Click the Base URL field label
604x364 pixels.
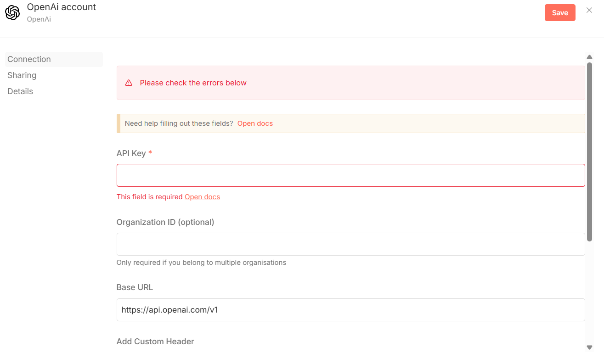tap(135, 287)
